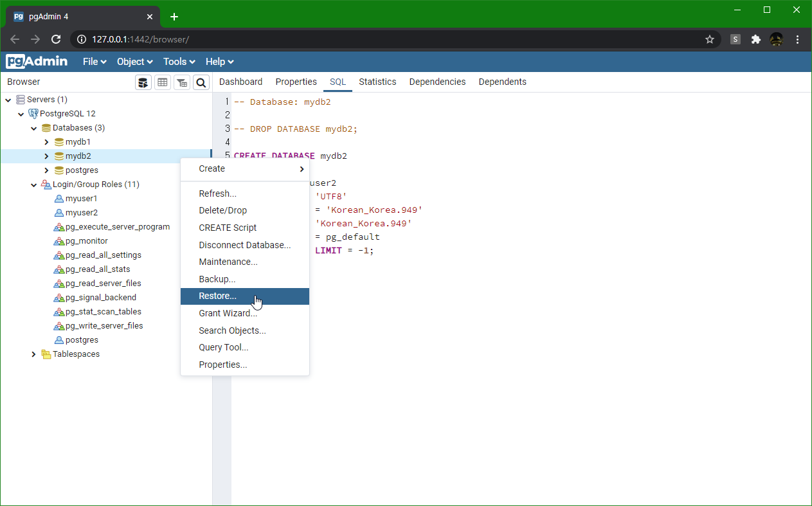The image size is (812, 506).
Task: Reload the page in Chrome
Action: tap(56, 39)
